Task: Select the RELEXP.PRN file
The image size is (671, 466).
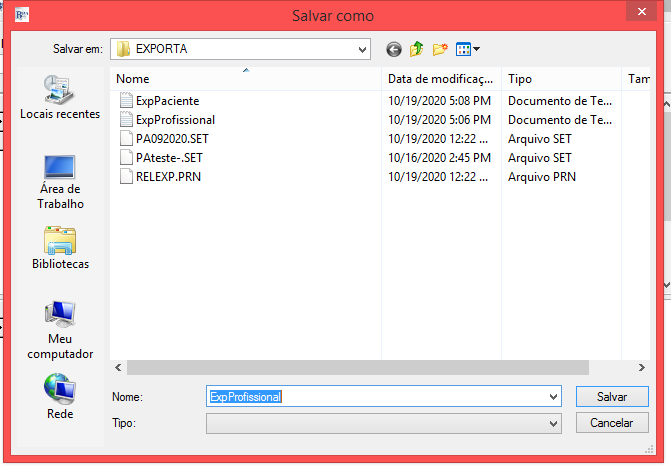Action: 167,177
